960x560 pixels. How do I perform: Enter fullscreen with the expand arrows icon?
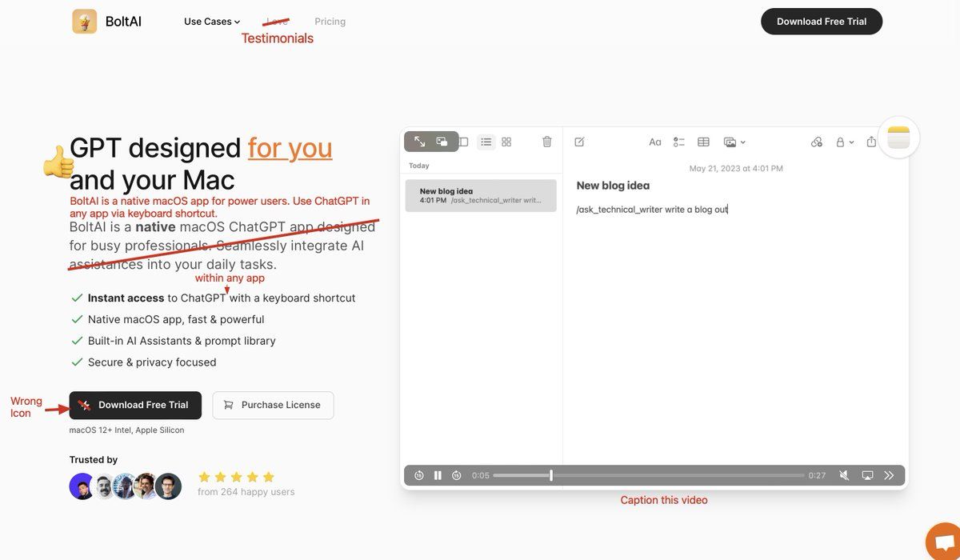click(420, 142)
